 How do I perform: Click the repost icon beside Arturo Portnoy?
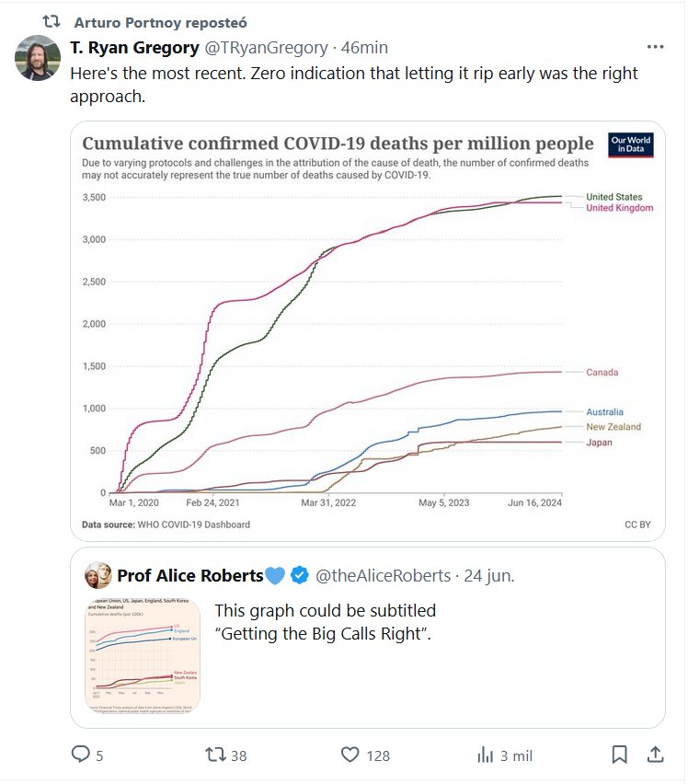(x=52, y=21)
